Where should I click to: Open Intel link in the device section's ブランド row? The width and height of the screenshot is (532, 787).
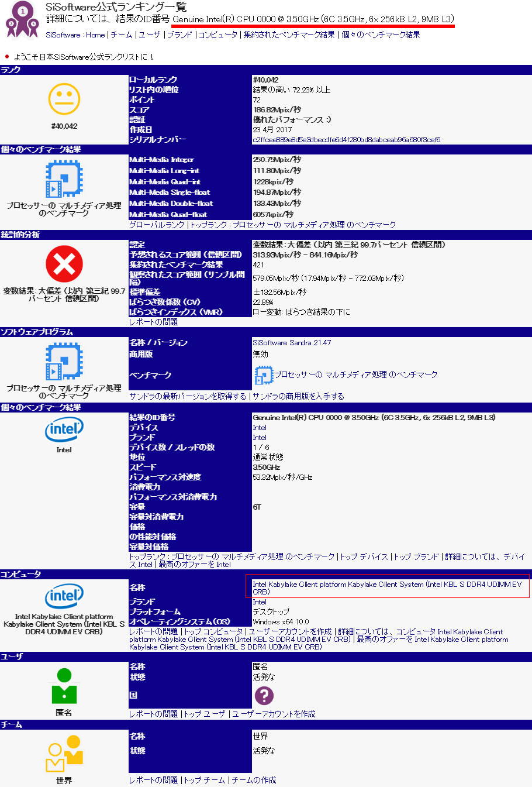click(260, 438)
